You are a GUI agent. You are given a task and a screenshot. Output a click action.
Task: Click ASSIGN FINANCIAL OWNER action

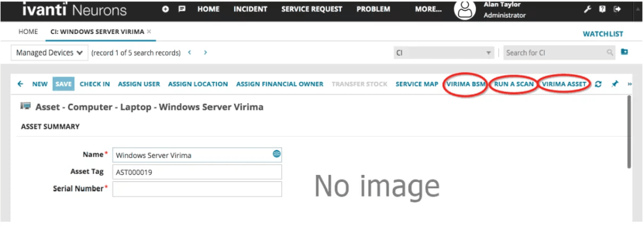280,84
